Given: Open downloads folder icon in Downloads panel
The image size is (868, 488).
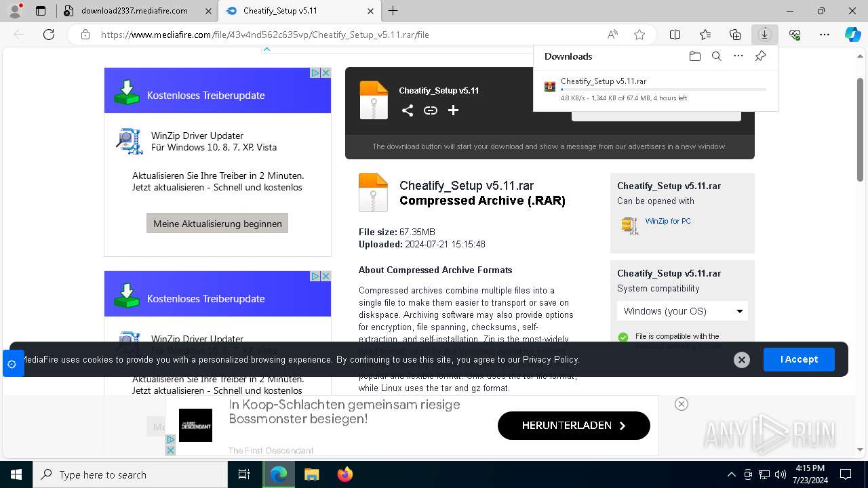Looking at the screenshot, I should coord(694,56).
